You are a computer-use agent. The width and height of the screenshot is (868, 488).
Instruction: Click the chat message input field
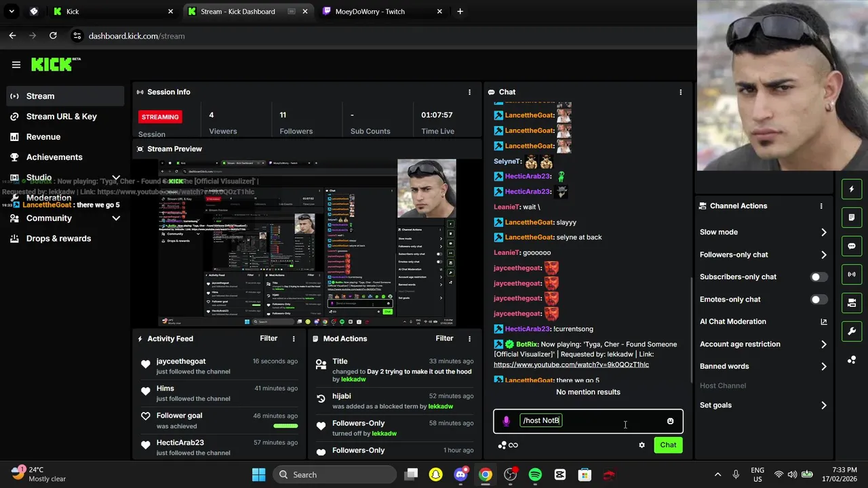coord(588,421)
